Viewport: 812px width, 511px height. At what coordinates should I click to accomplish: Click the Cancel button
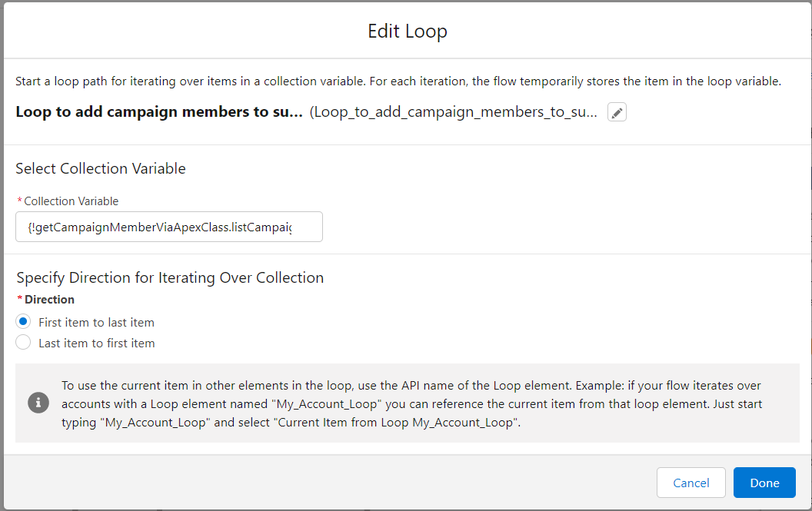pyautogui.click(x=691, y=483)
